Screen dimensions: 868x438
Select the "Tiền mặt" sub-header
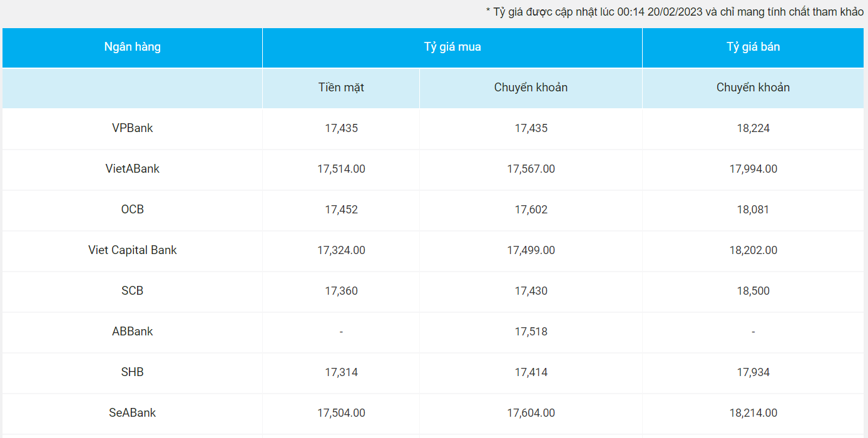click(x=341, y=88)
